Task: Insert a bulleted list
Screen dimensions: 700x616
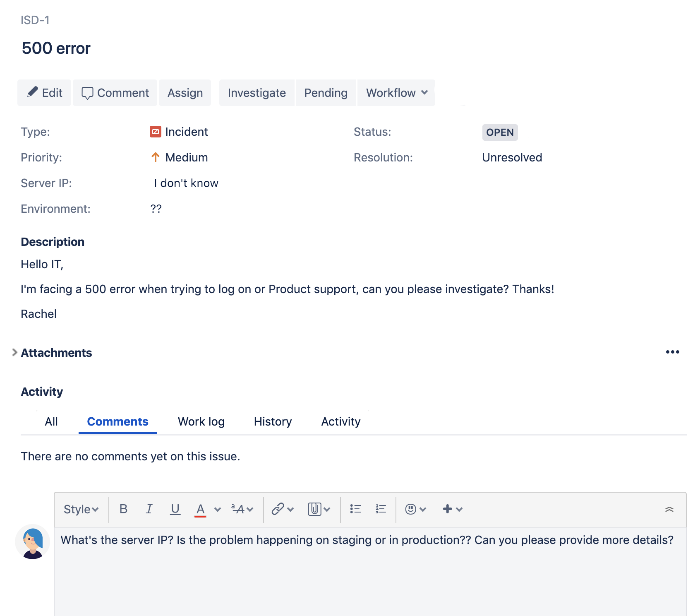Action: click(x=356, y=509)
